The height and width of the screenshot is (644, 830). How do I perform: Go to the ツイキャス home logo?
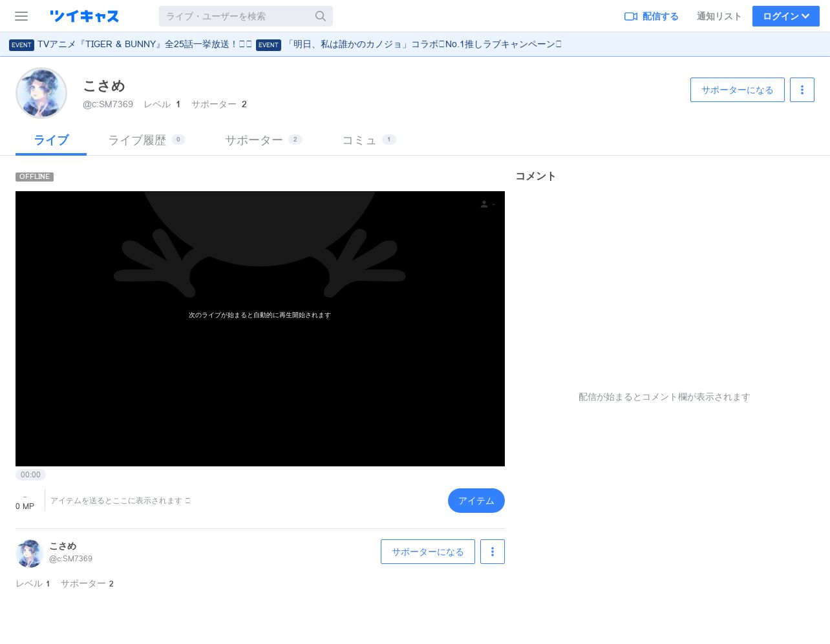click(84, 16)
